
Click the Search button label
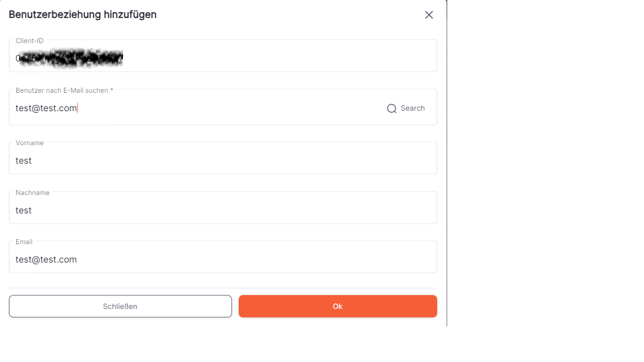point(413,108)
